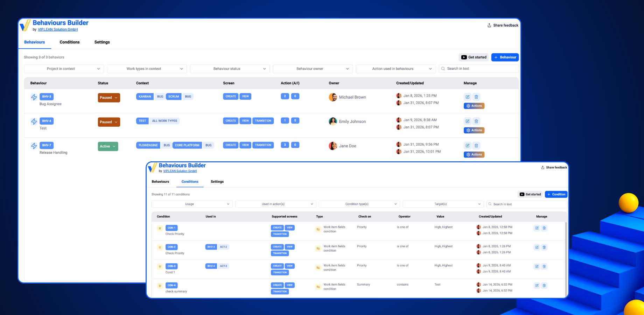Click the edit icon for condition CON-1

point(537,228)
